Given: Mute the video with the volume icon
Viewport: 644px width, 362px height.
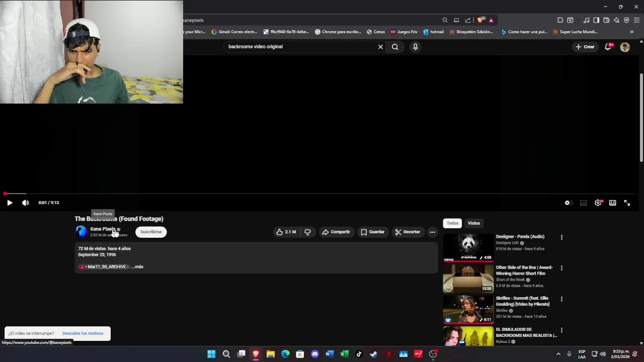Looking at the screenshot, I should point(26,203).
